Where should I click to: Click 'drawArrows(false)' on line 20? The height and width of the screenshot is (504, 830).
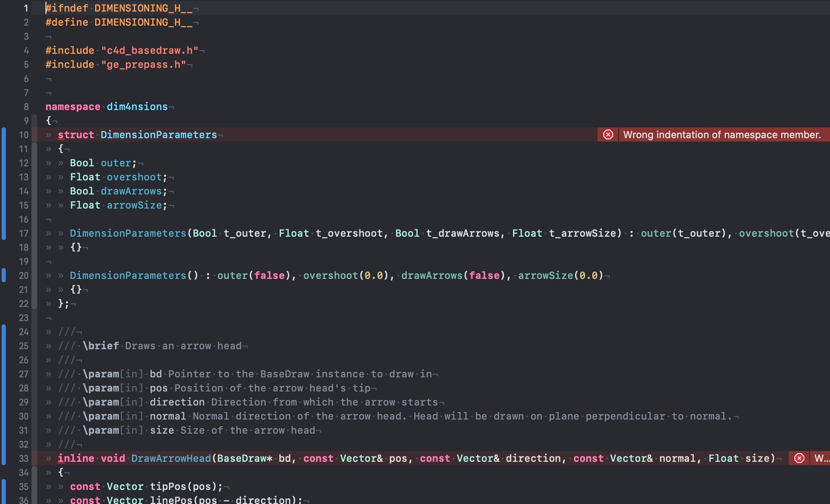(453, 276)
